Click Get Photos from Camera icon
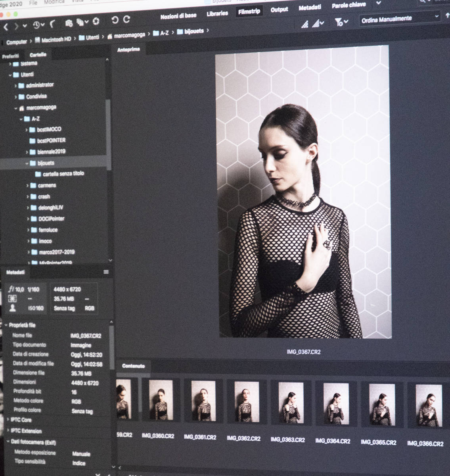Image resolution: width=450 pixels, height=476 pixels. tap(69, 23)
